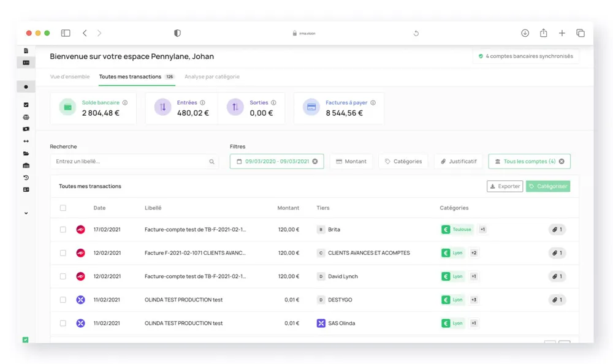Check the box for the Brita transaction
613x364 pixels.
(63, 230)
